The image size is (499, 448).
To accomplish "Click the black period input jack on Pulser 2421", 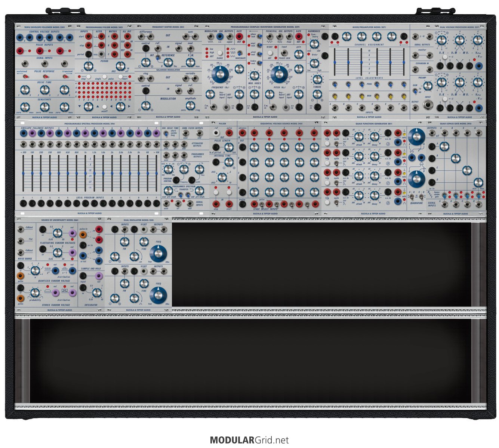I will point(88,54).
